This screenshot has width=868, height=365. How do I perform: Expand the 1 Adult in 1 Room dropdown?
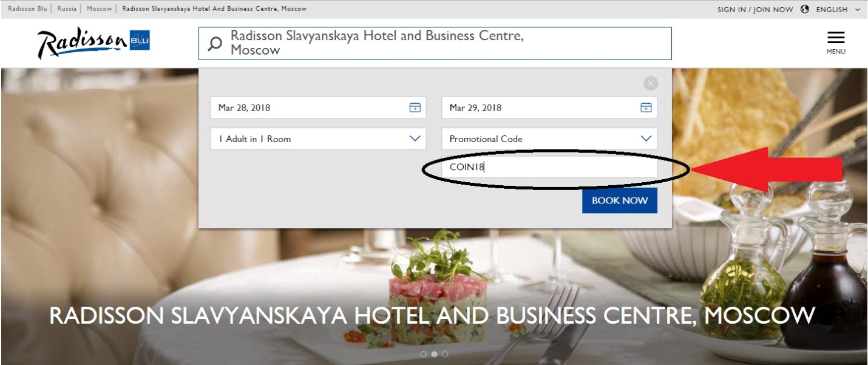(x=319, y=138)
